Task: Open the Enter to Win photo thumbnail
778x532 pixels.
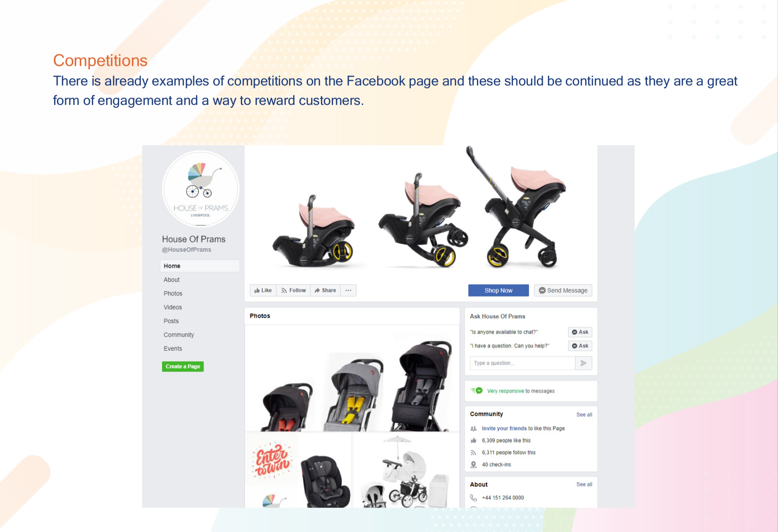Action: (298, 470)
